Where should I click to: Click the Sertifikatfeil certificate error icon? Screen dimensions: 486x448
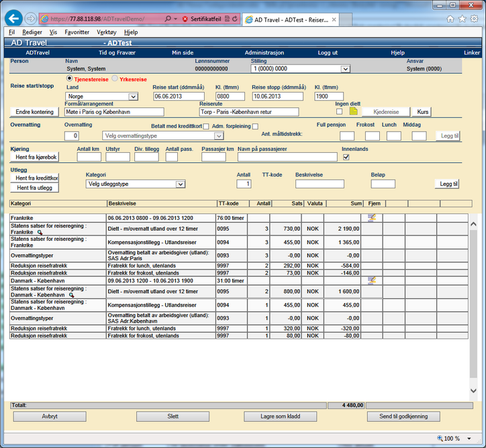[x=186, y=18]
